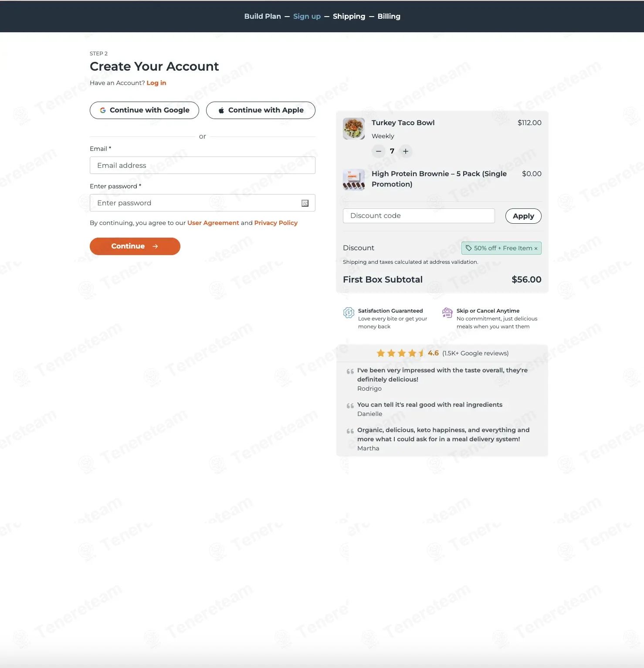Increase Turkey Taco Bowl quantity with plus
Screen dimensions: 644x668
(x=406, y=151)
